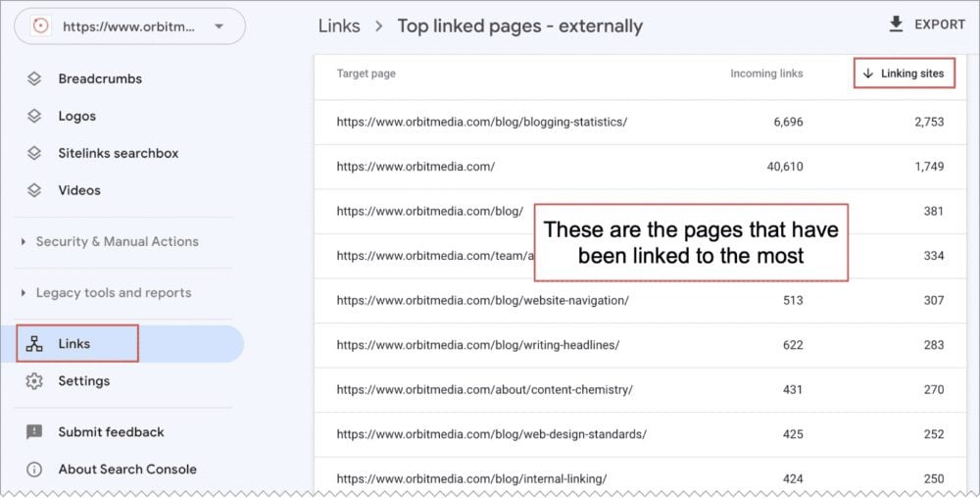Click incoming links value 6,696

click(788, 122)
